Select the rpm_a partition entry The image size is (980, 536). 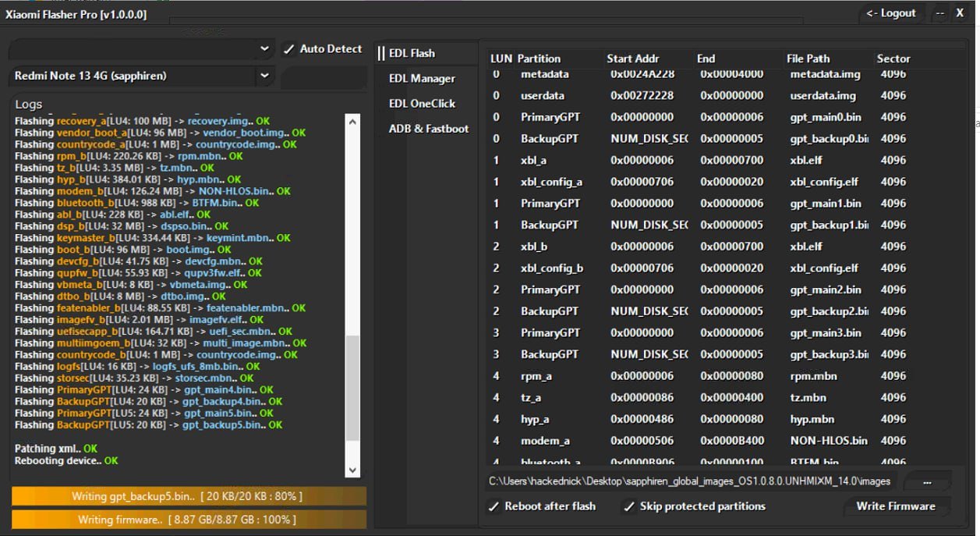624,375
